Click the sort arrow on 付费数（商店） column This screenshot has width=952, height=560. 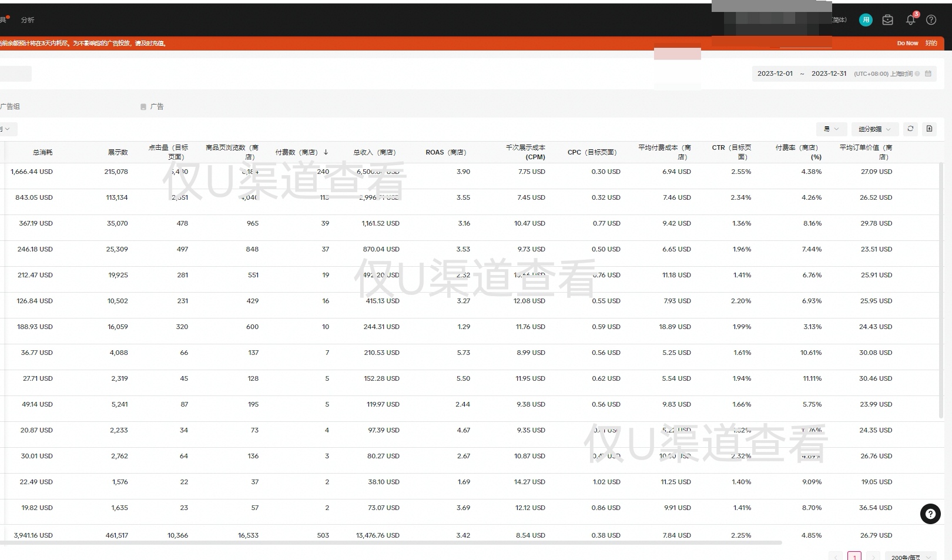coord(326,152)
